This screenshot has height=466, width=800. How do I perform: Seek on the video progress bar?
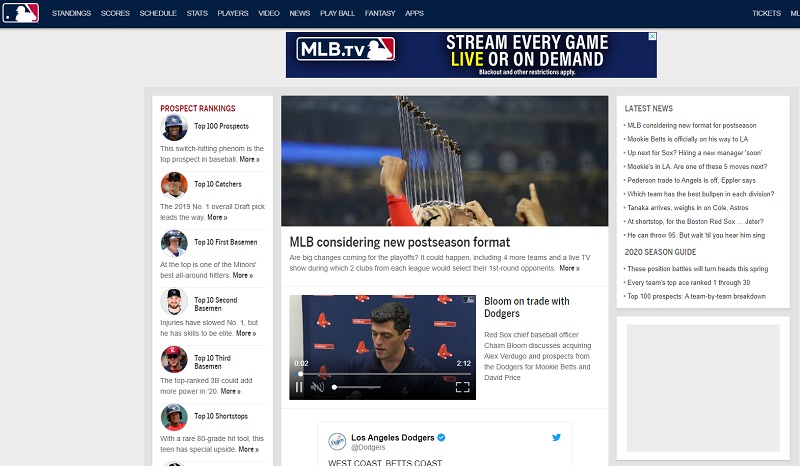tap(382, 374)
